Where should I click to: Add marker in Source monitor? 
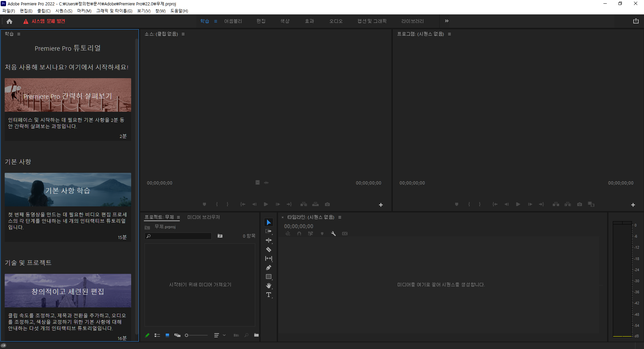coord(205,204)
